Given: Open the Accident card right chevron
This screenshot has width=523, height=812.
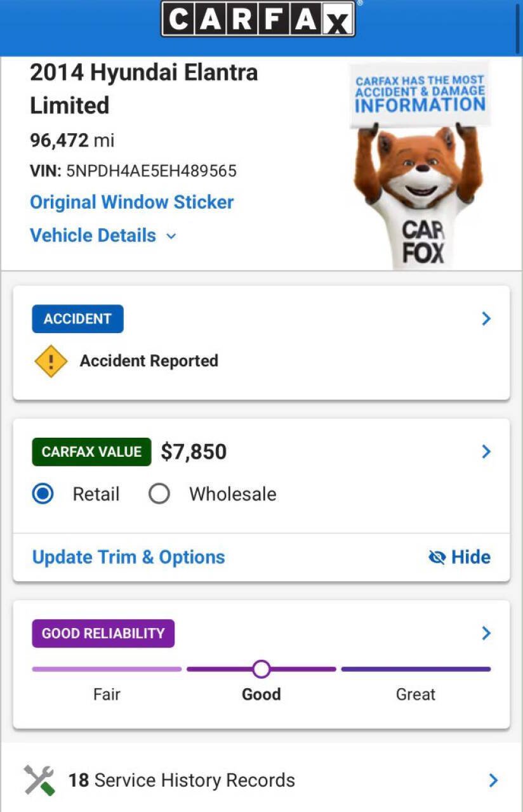Looking at the screenshot, I should pyautogui.click(x=486, y=318).
